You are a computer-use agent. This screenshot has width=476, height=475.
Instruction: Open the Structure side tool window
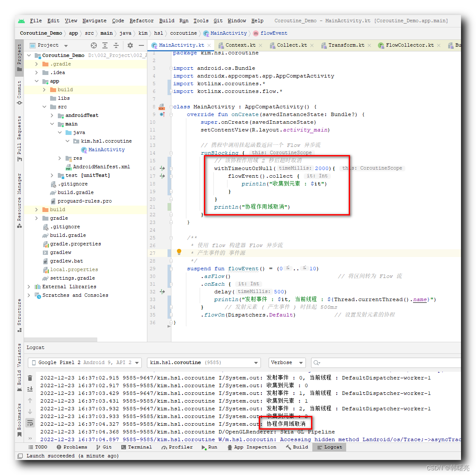pos(19,315)
